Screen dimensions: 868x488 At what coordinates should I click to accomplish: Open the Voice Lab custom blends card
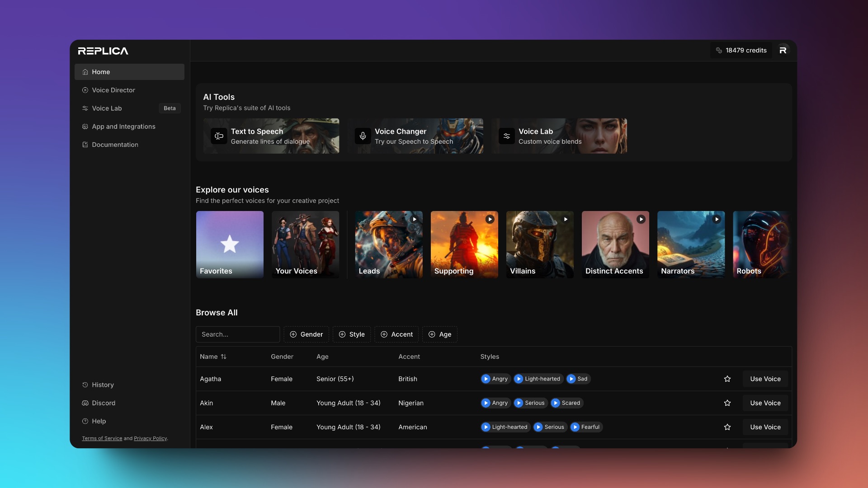click(x=559, y=136)
